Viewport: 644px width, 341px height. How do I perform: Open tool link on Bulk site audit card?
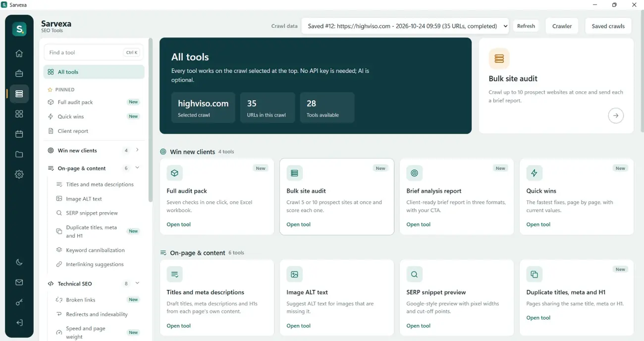(298, 225)
